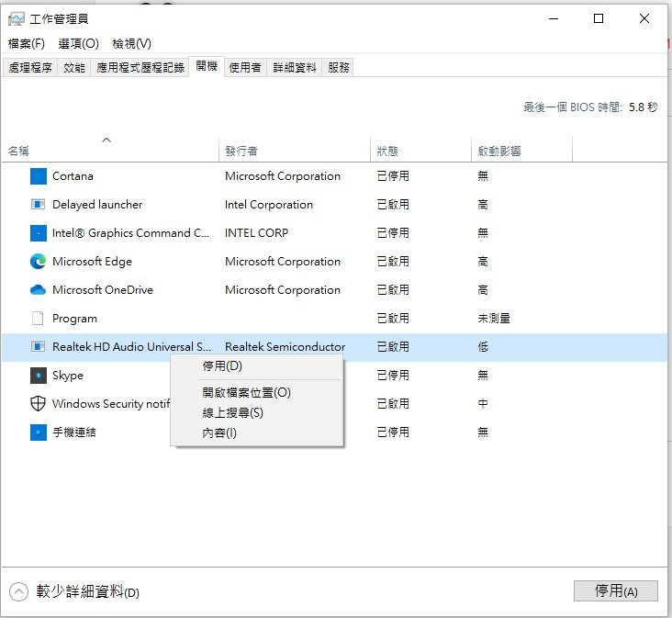Viewport: 672px width, 618px height.
Task: Select the 開機 tab
Action: coord(207,66)
